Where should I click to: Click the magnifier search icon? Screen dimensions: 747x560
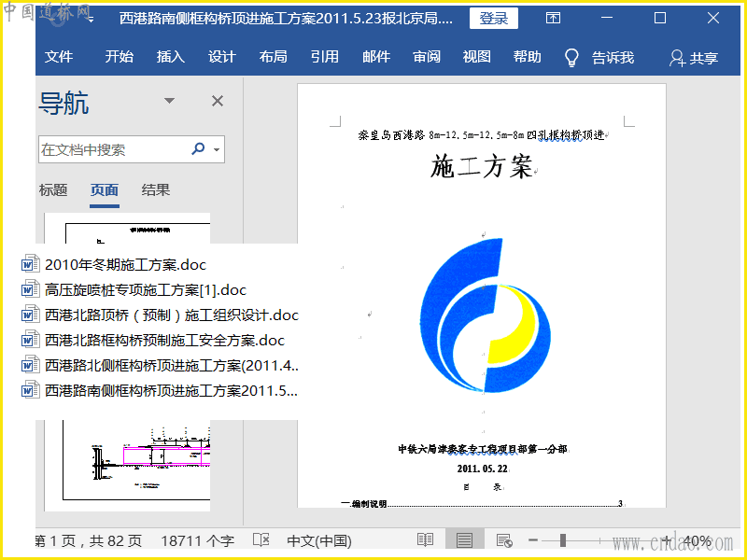(198, 148)
